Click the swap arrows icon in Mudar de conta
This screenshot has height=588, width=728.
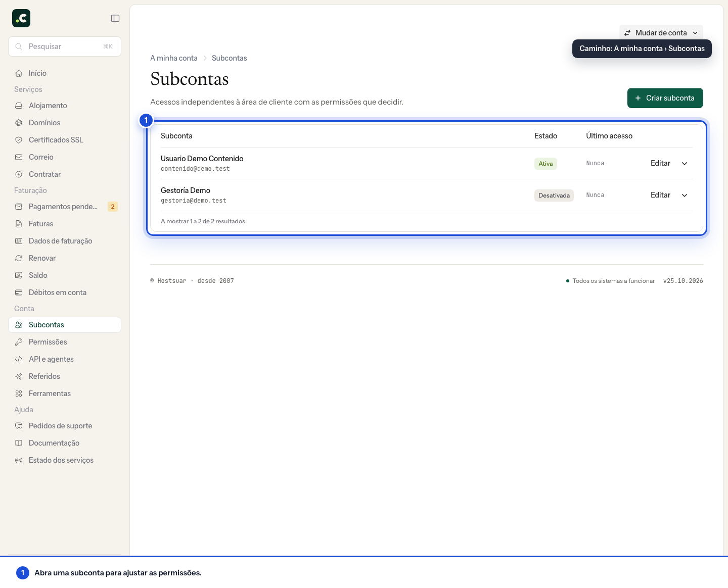[627, 33]
